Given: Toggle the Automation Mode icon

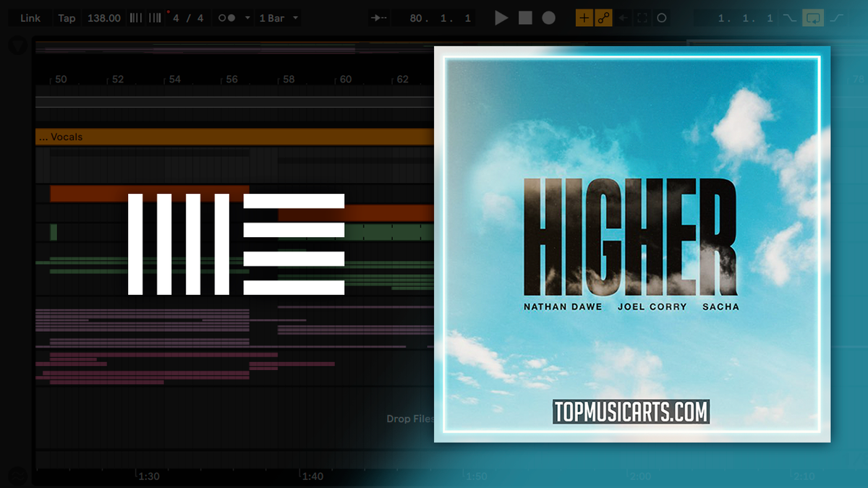Looking at the screenshot, I should tap(604, 17).
